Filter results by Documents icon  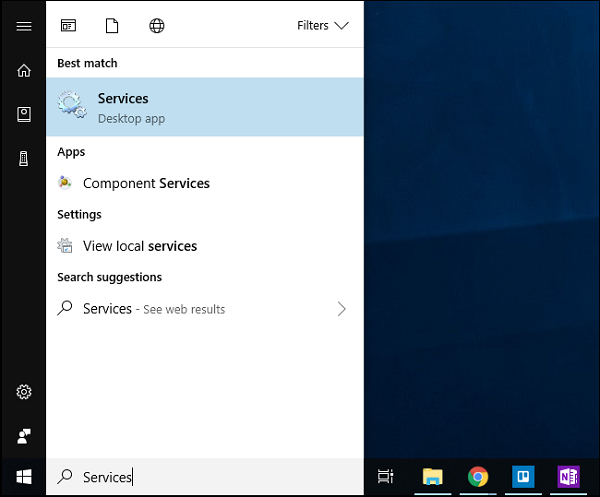point(113,26)
